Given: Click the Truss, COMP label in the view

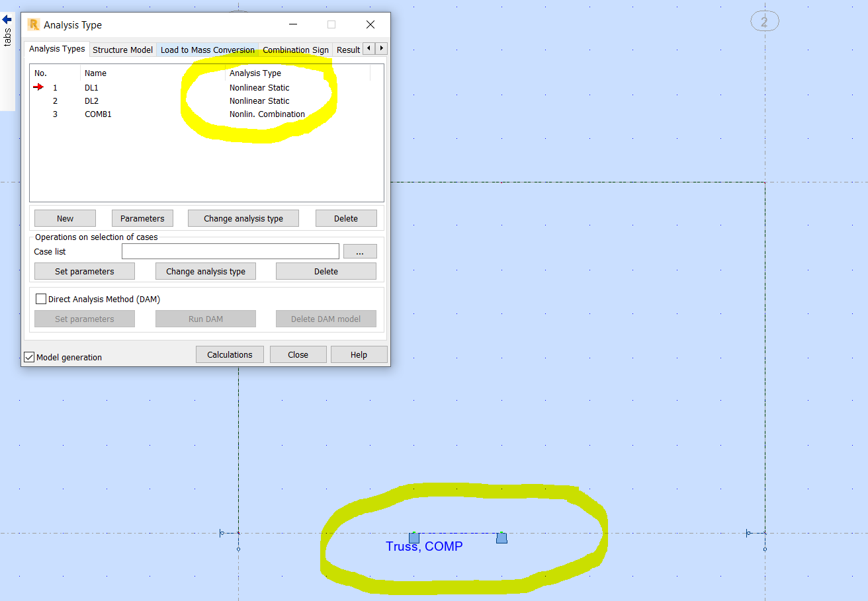Looking at the screenshot, I should (x=424, y=546).
